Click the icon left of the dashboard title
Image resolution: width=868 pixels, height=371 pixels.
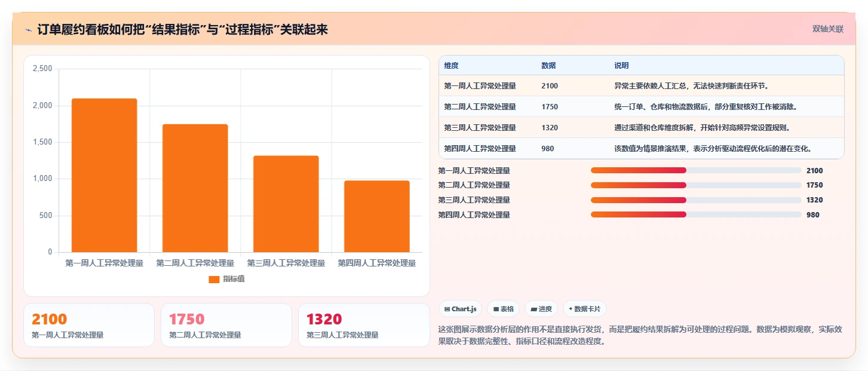tap(28, 29)
